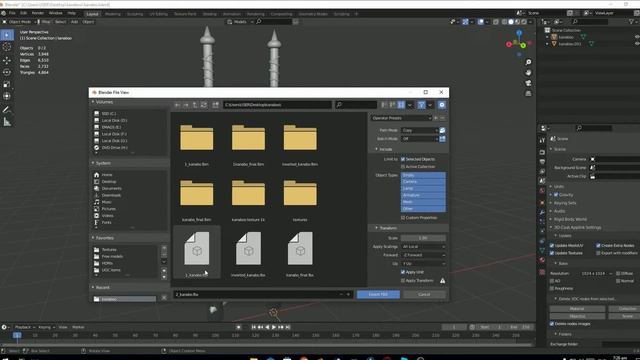Open the Batch Mode dropdown
This screenshot has height=360, width=640.
(x=420, y=139)
